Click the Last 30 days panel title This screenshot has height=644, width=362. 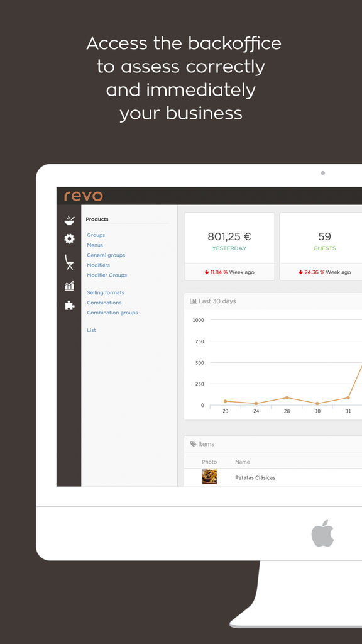click(217, 301)
